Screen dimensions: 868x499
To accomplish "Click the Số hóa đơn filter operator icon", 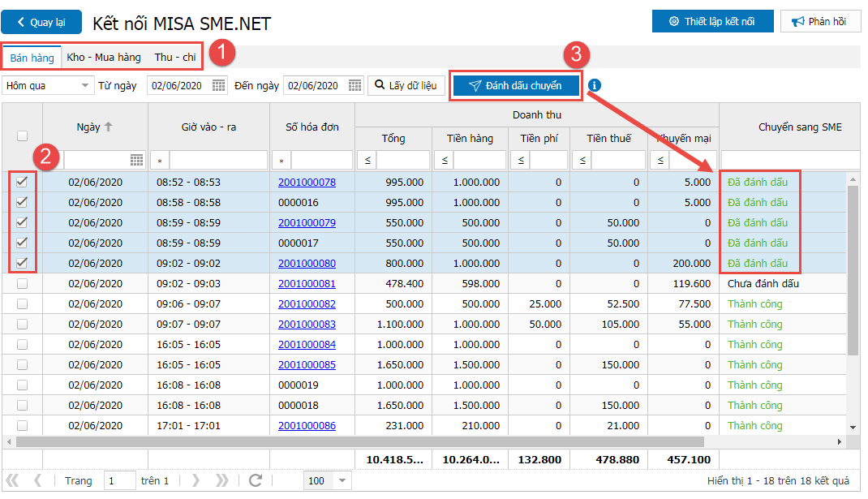I will click(x=281, y=161).
